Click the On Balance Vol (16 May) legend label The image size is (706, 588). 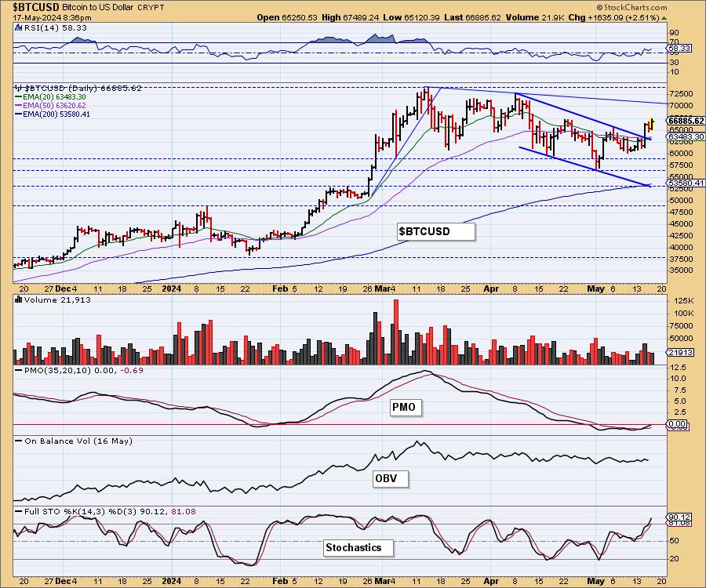78,441
